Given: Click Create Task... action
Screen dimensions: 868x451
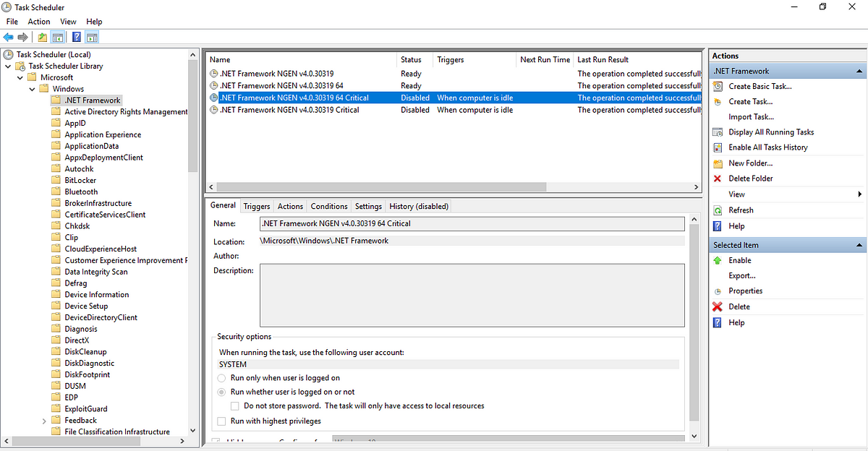Looking at the screenshot, I should coord(751,102).
